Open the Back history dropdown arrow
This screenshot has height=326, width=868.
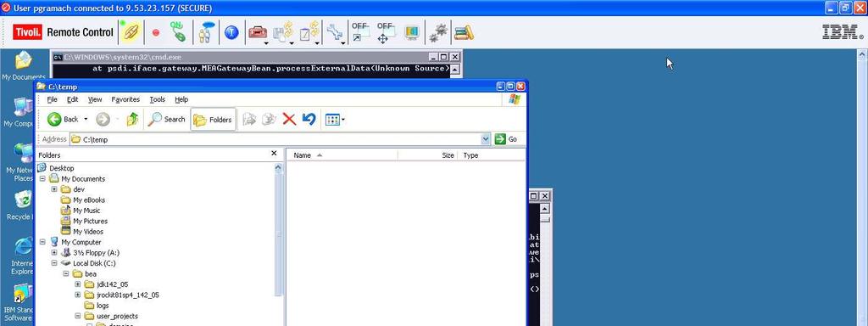pyautogui.click(x=86, y=119)
